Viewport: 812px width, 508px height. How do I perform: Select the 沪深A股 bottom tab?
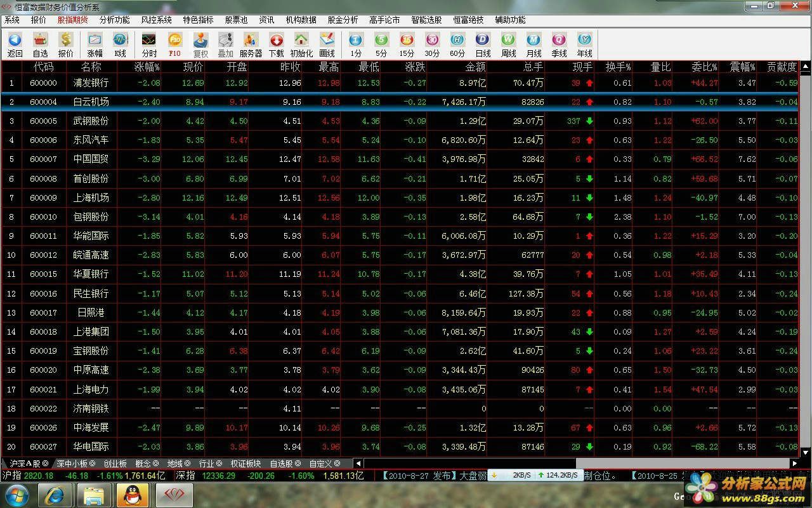pyautogui.click(x=27, y=464)
